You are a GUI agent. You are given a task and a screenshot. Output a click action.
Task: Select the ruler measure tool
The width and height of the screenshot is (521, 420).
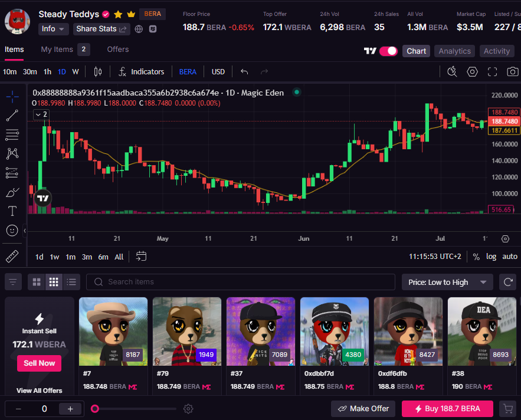click(x=12, y=256)
